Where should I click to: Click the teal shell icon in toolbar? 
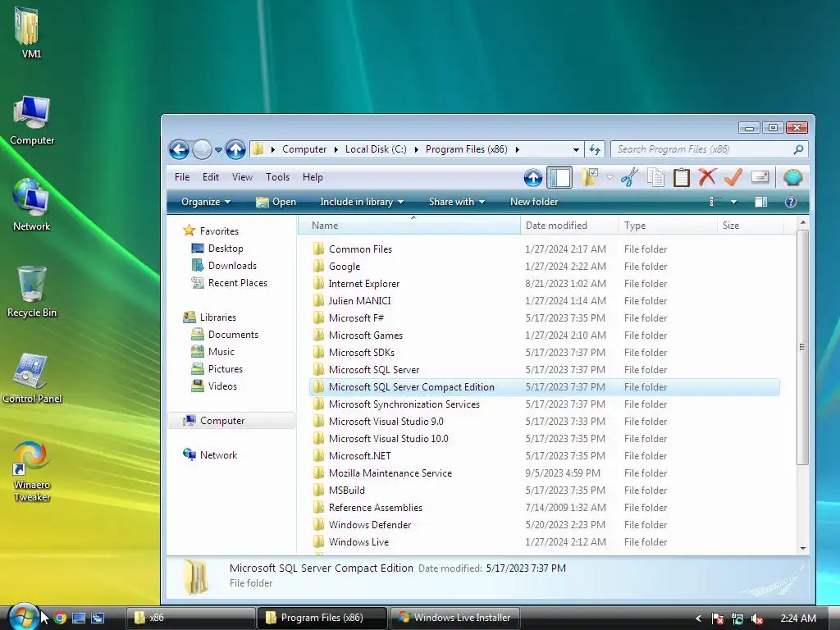(x=793, y=177)
